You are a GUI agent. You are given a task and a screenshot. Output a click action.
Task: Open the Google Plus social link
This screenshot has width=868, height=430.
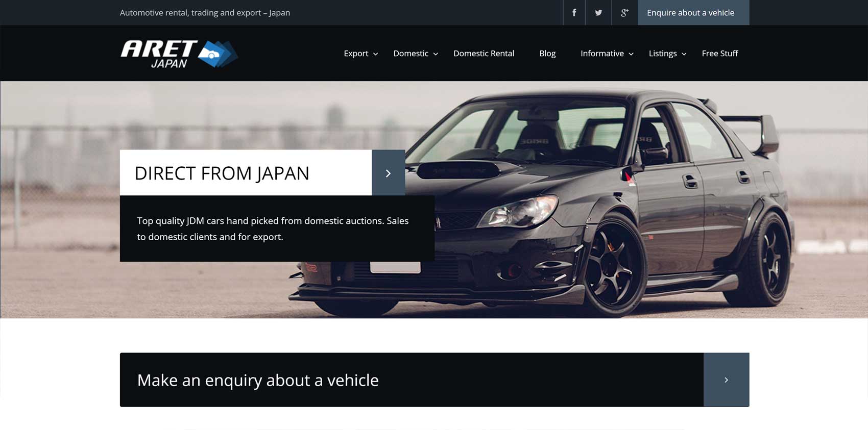pos(624,13)
